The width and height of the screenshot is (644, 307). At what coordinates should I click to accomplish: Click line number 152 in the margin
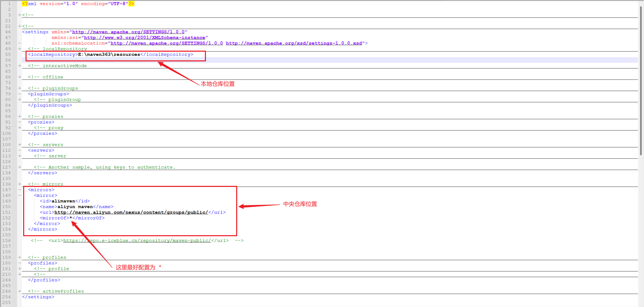tap(6, 218)
